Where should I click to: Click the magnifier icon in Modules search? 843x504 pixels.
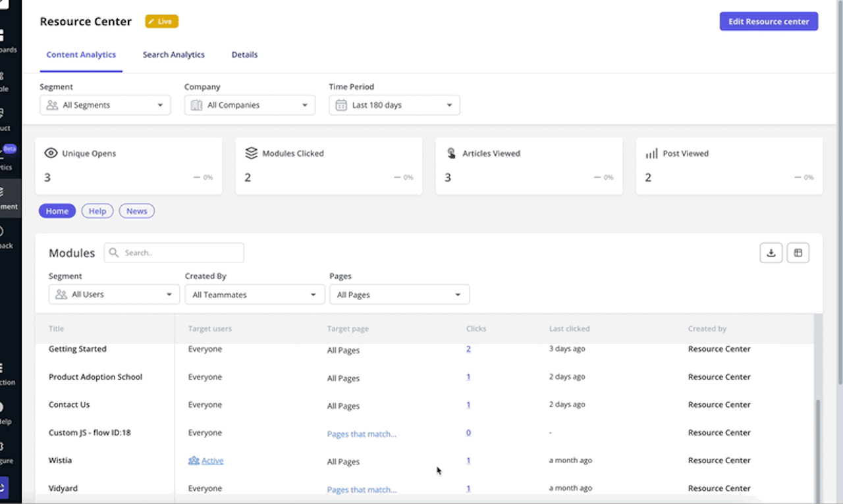tap(114, 253)
